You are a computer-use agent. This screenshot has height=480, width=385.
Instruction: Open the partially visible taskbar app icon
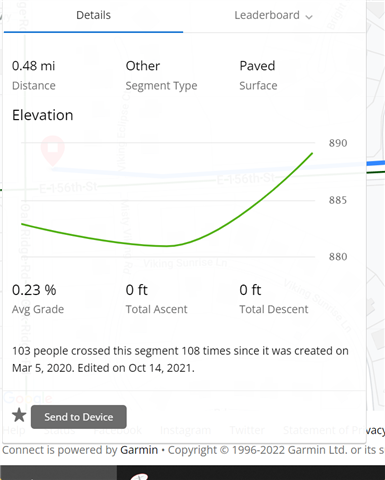point(140,476)
